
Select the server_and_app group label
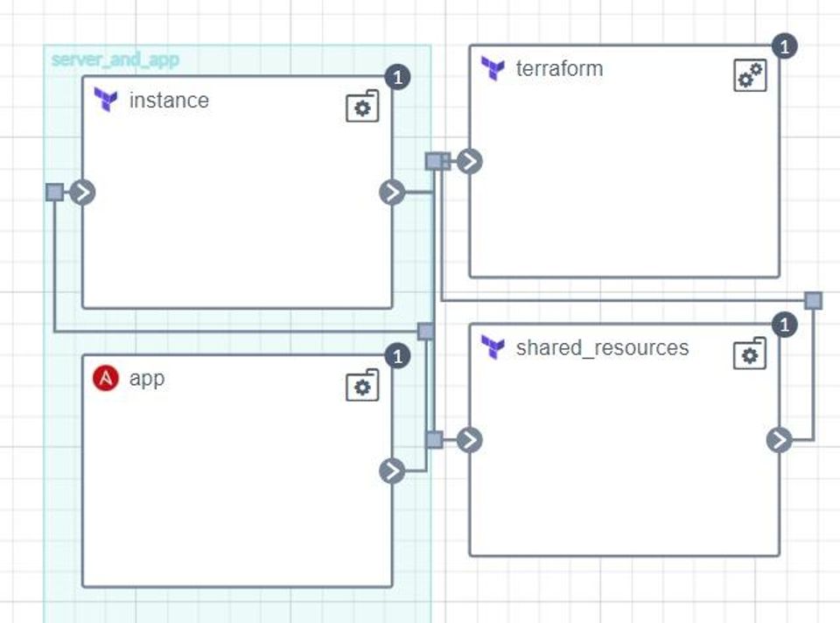pos(115,59)
